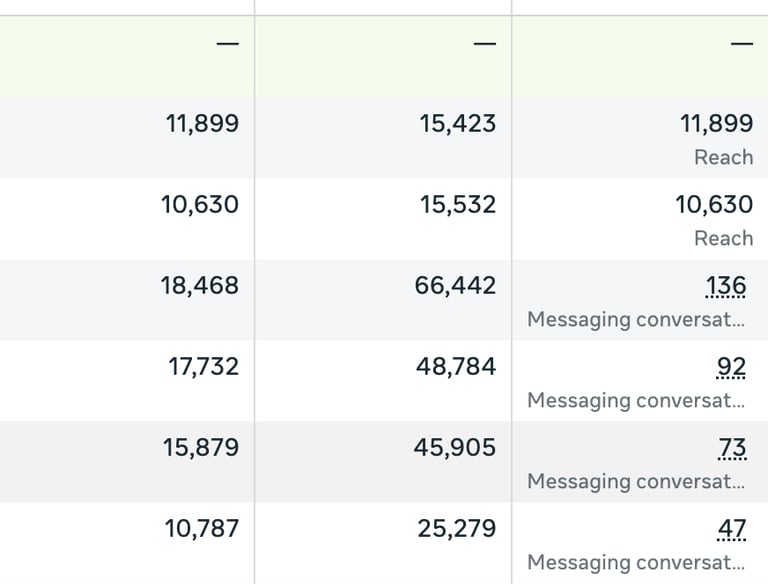Viewport: 768px width, 584px height.
Task: Click the Messaging conversat... label under 136
Action: 636,319
